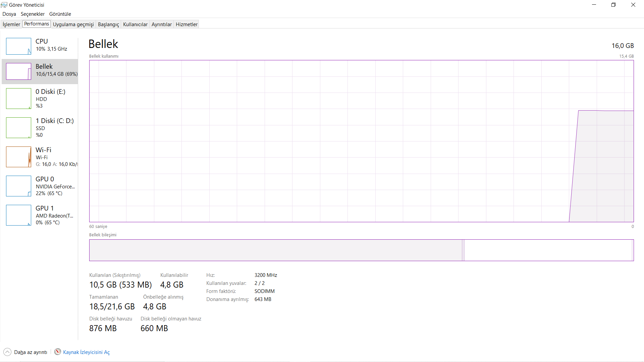Switch to the Başlangıç tab
644x362 pixels.
(x=108, y=24)
